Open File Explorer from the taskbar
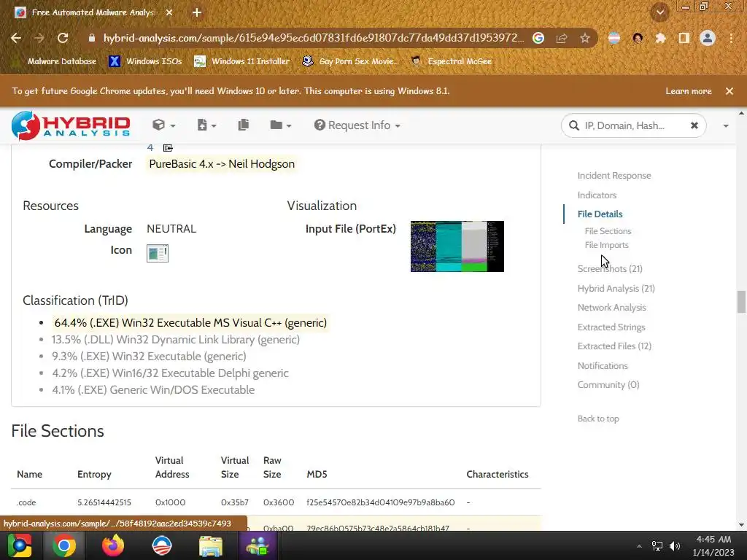Image resolution: width=747 pixels, height=560 pixels. 211,545
